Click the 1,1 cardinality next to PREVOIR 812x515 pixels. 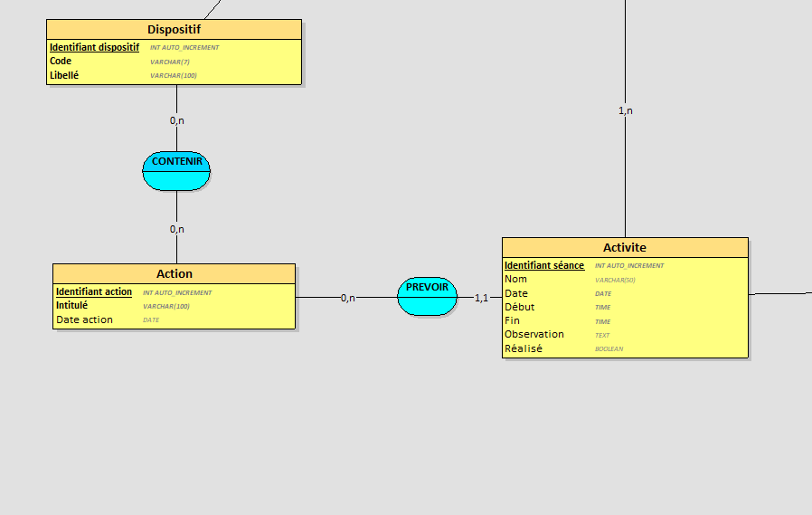pos(481,298)
